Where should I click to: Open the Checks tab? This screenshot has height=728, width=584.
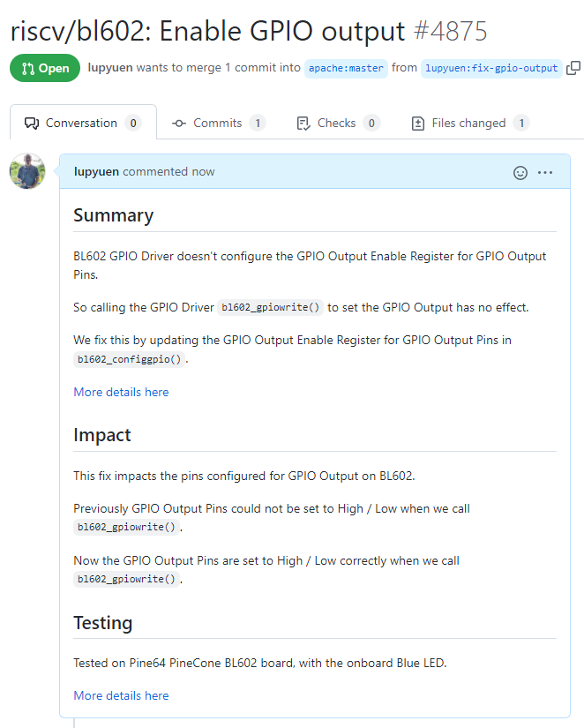click(338, 123)
